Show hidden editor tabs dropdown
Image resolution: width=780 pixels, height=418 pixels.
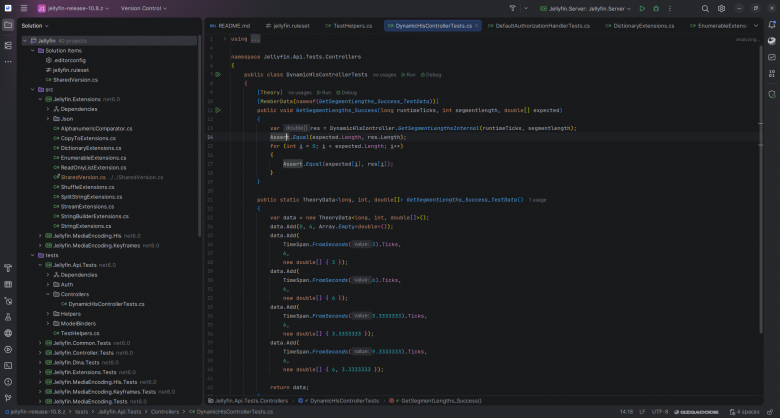pos(756,25)
